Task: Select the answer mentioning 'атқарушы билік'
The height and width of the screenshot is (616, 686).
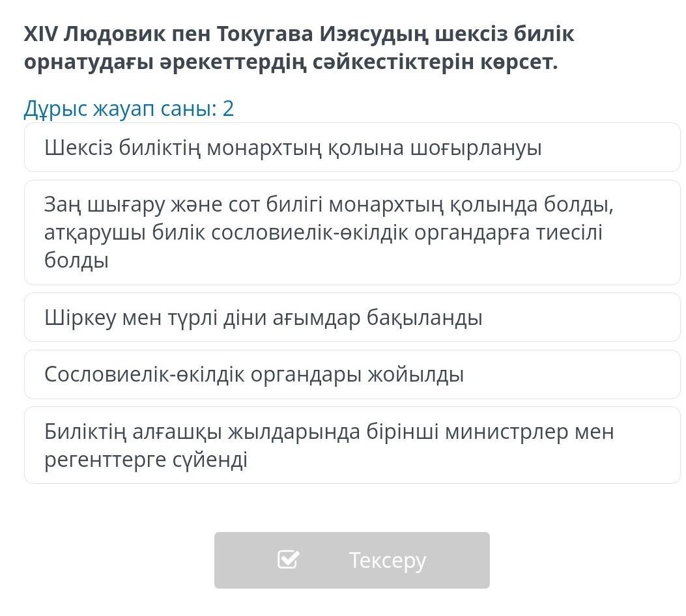Action: (x=352, y=232)
